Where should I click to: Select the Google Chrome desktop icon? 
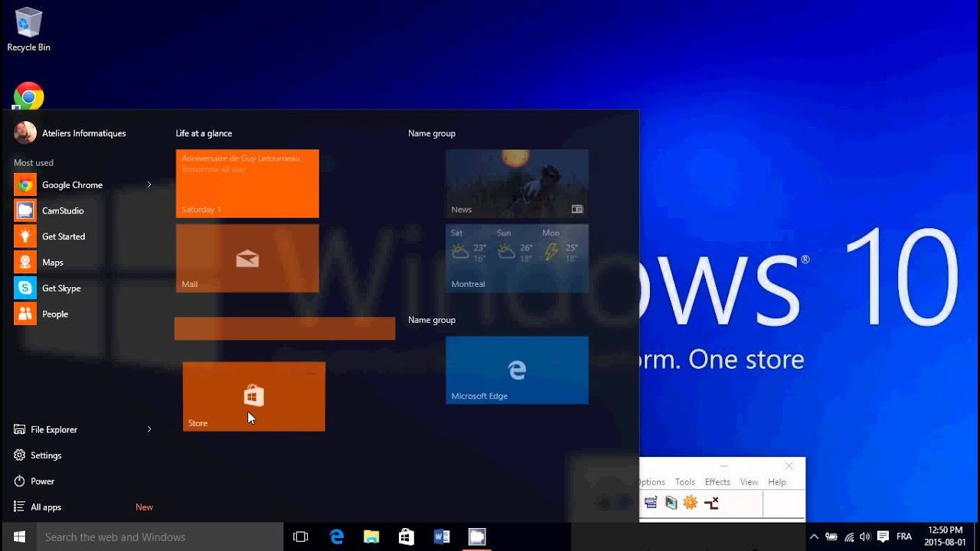(x=28, y=96)
